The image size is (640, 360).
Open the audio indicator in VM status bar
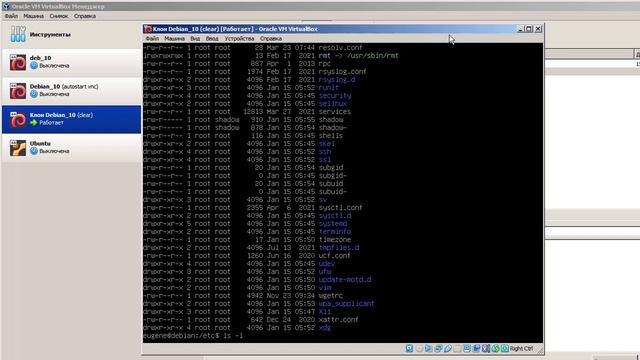coord(429,348)
